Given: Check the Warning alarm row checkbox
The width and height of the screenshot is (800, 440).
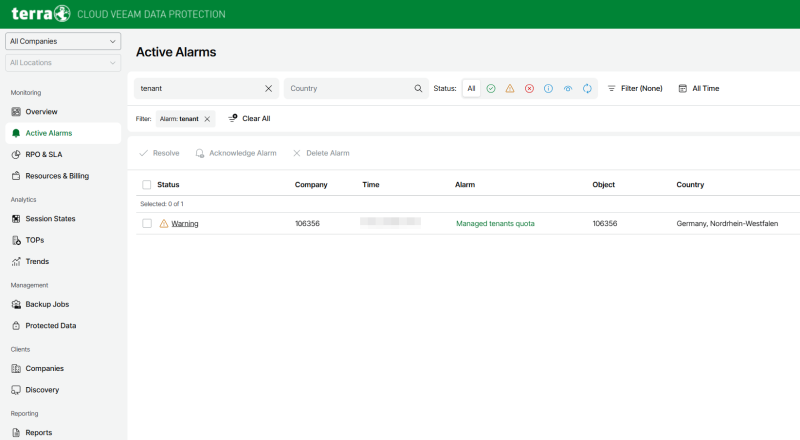Looking at the screenshot, I should (147, 223).
